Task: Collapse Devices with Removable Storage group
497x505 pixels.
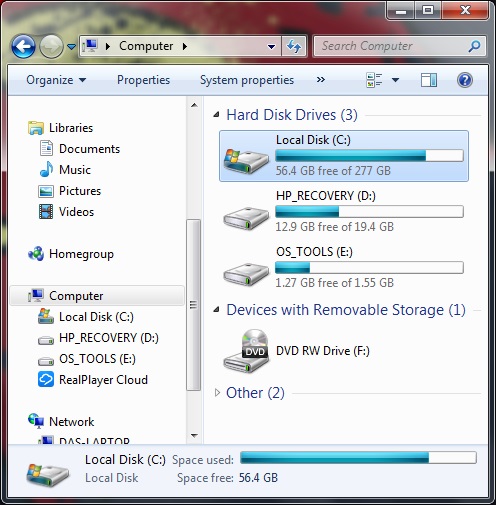Action: click(x=217, y=310)
